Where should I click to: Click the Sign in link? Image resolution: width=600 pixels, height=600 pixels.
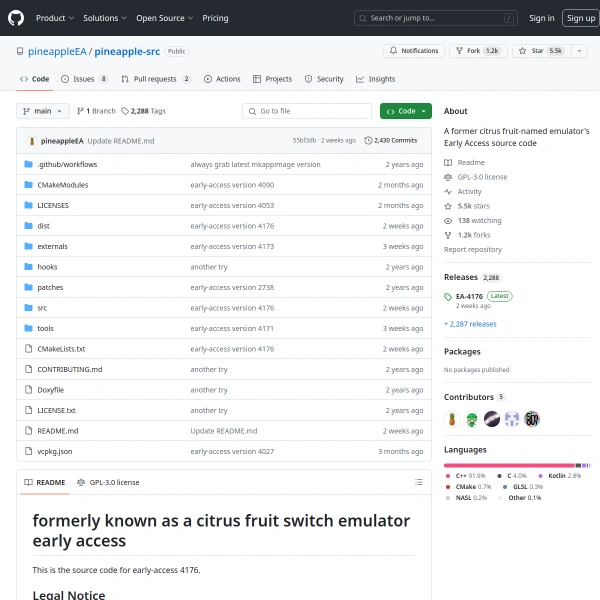pos(541,18)
